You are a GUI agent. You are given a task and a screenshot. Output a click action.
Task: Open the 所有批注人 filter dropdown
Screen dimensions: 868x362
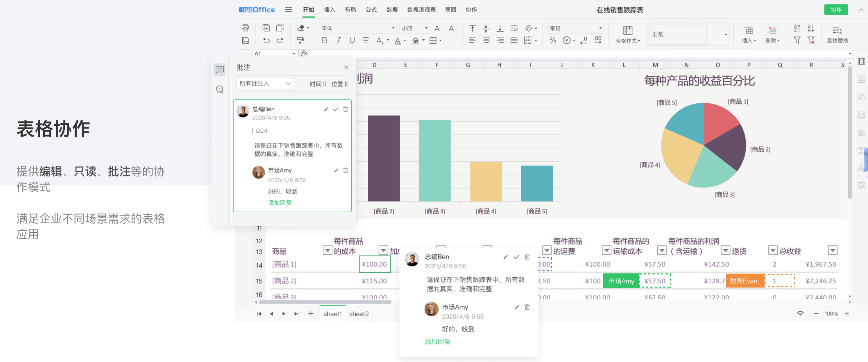point(265,83)
